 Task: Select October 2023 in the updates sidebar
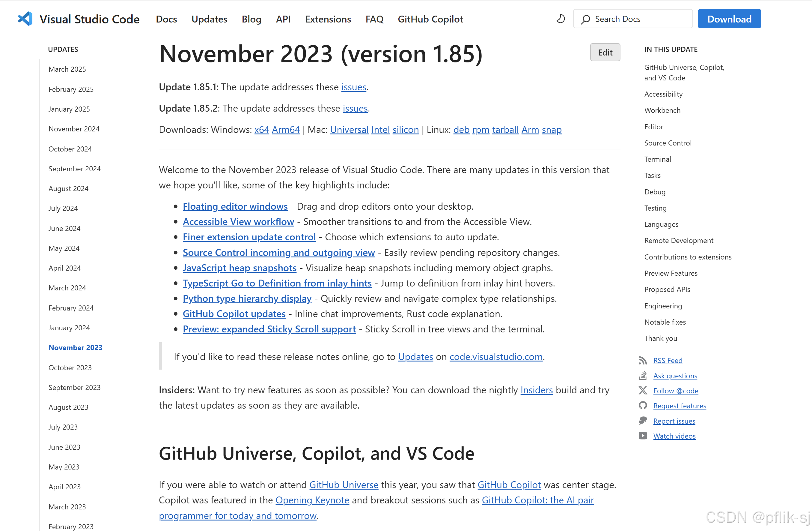coord(70,367)
